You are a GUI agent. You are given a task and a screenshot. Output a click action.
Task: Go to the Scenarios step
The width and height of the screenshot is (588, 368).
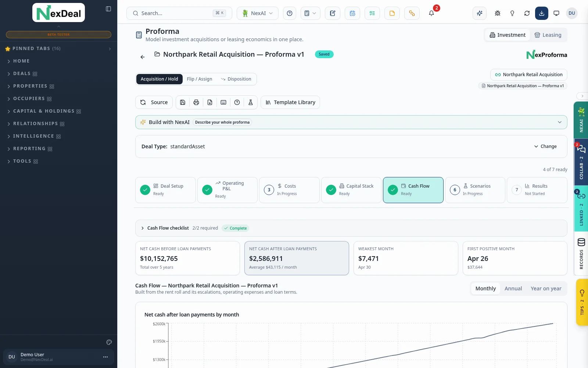(x=475, y=190)
